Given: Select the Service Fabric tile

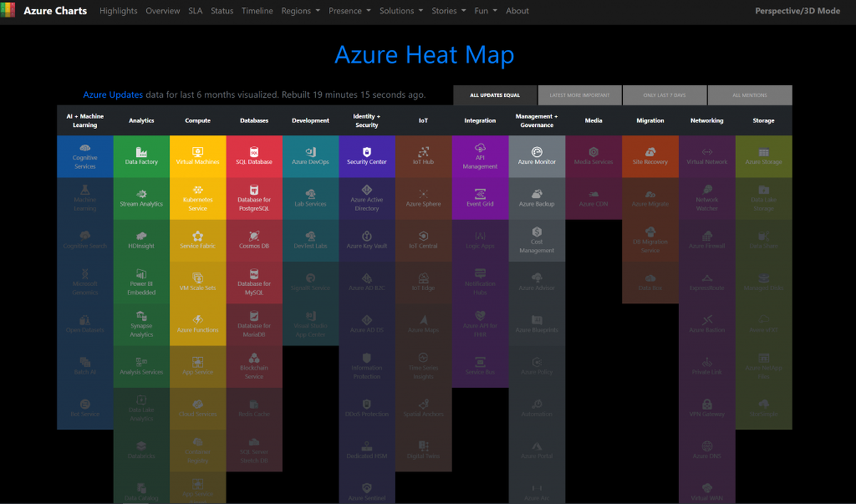Looking at the screenshot, I should coord(198,240).
